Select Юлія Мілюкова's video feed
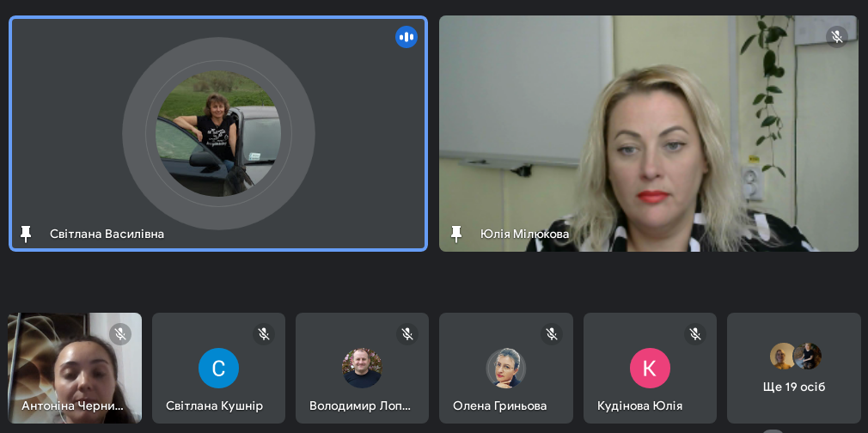 tap(649, 133)
